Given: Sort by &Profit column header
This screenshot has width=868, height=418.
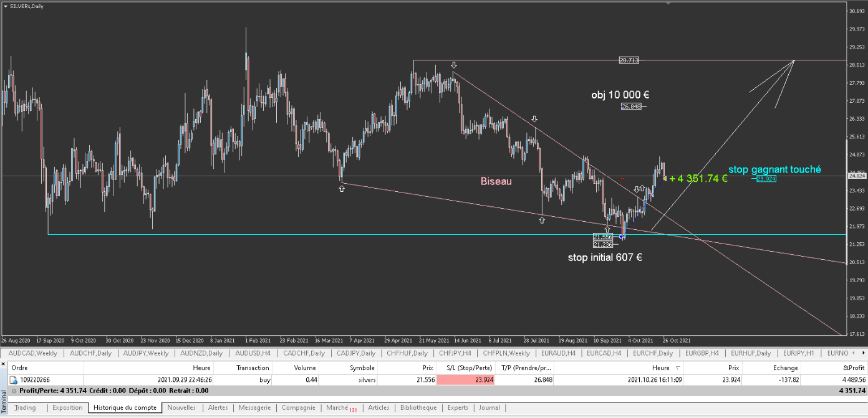Looking at the screenshot, I should point(834,368).
